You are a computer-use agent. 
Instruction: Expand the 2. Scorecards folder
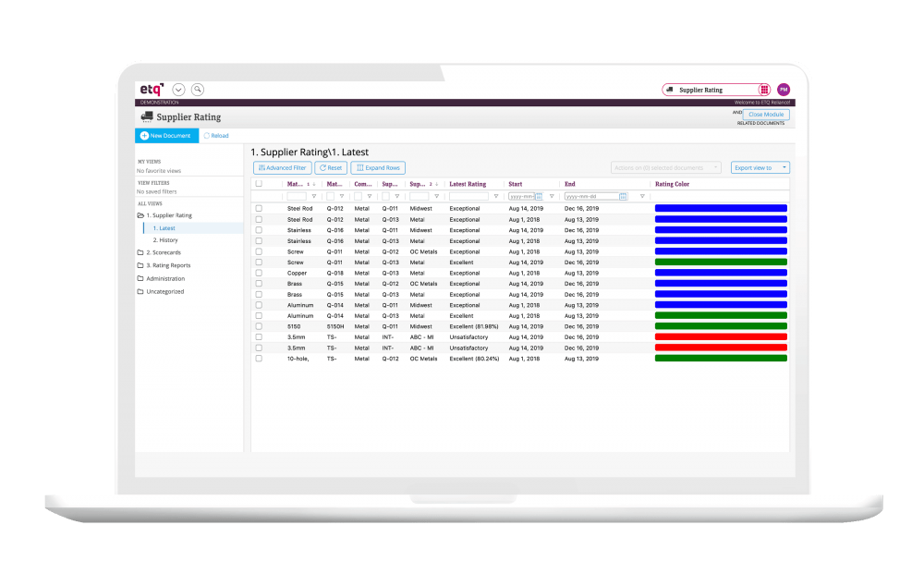164,252
